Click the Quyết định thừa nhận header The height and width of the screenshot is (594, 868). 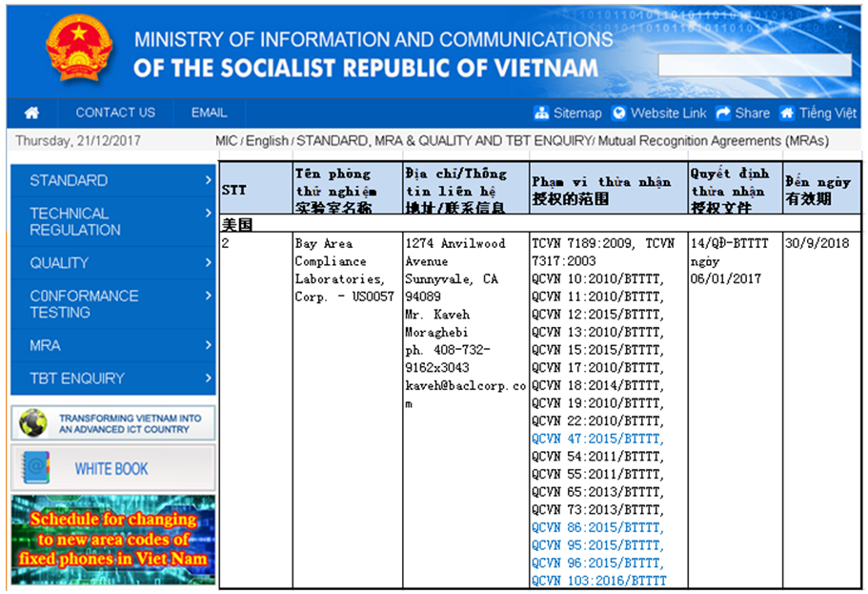point(736,189)
